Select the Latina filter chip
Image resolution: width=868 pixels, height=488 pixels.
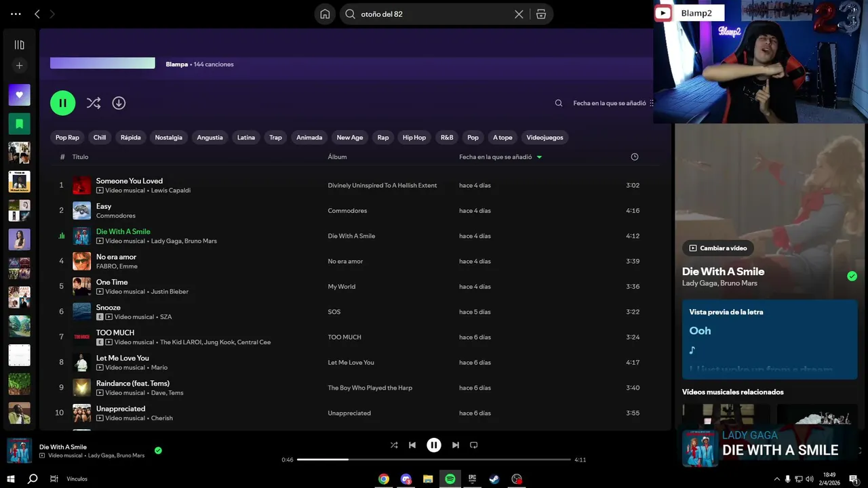[246, 138]
